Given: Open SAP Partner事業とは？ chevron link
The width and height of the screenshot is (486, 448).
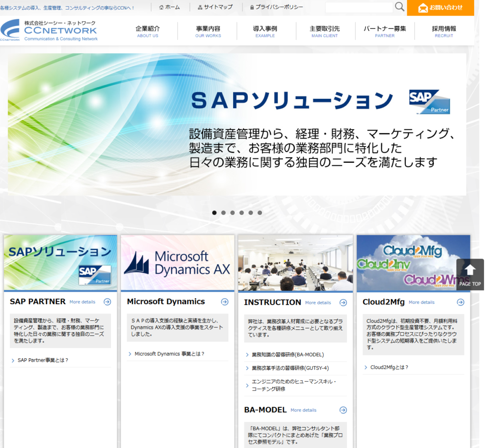Looking at the screenshot, I should [43, 360].
